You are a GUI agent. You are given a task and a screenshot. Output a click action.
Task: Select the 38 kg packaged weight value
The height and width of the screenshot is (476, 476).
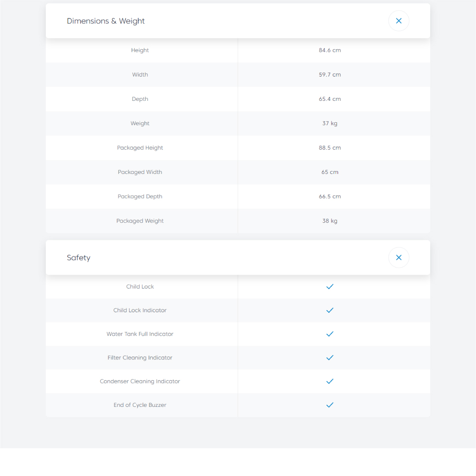330,221
